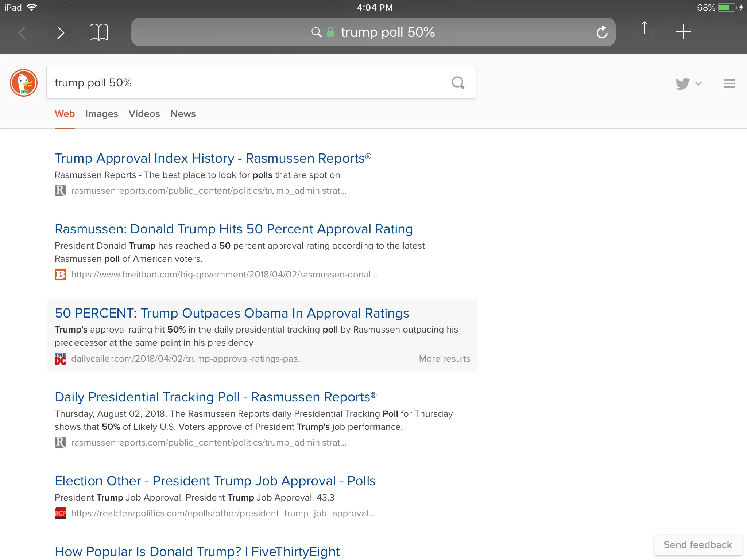Reload the page with refresh icon
This screenshot has height=560, width=747.
pyautogui.click(x=602, y=32)
